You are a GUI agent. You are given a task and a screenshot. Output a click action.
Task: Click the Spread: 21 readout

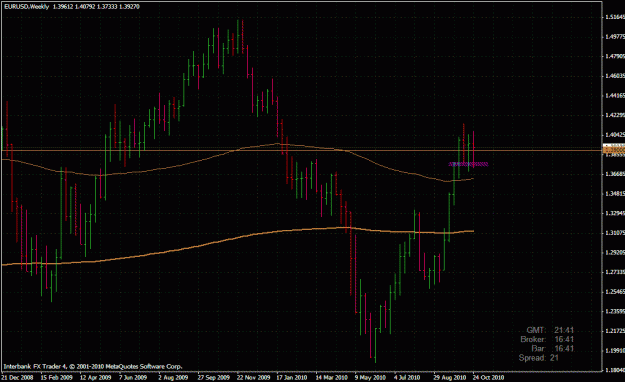[539, 358]
